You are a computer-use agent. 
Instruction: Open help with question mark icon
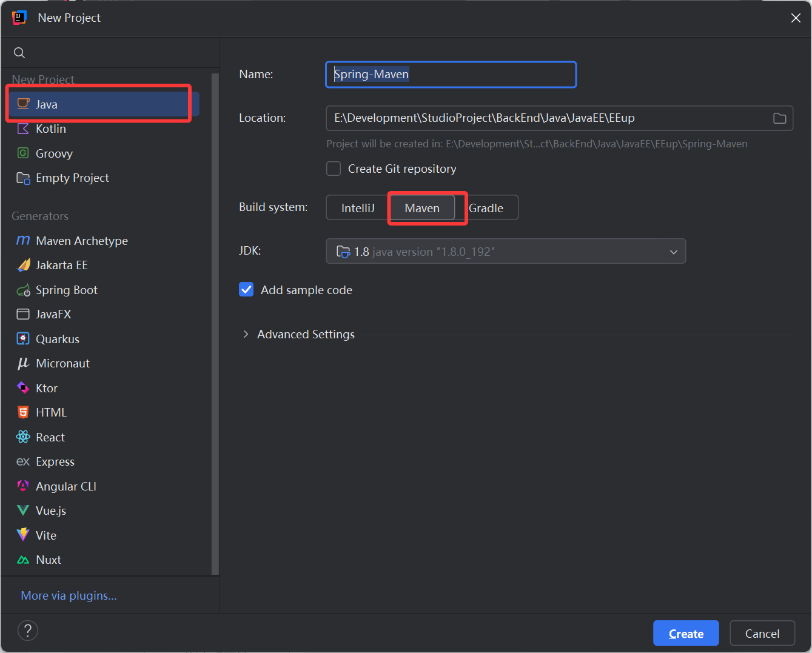point(28,631)
